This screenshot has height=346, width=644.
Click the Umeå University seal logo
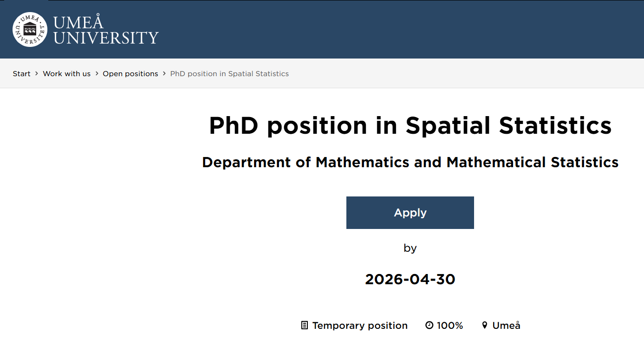(30, 29)
